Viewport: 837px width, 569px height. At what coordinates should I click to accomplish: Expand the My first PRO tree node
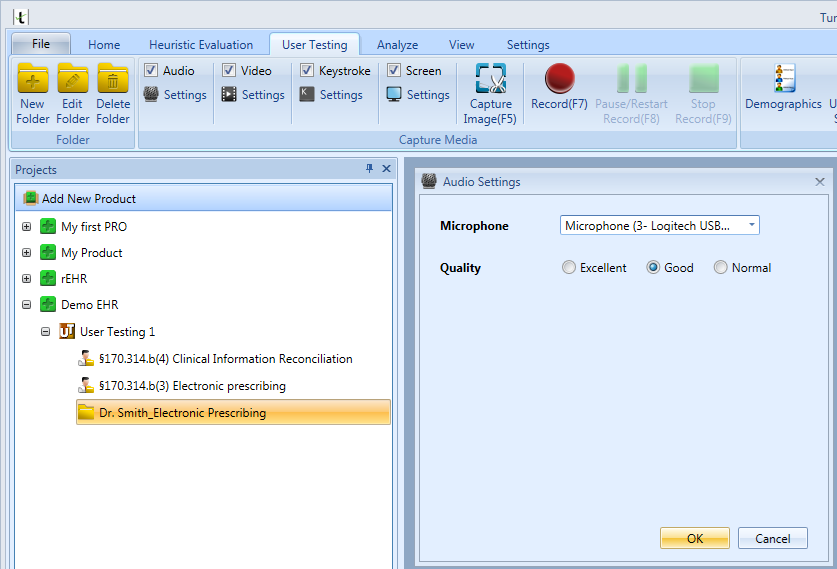[26, 227]
